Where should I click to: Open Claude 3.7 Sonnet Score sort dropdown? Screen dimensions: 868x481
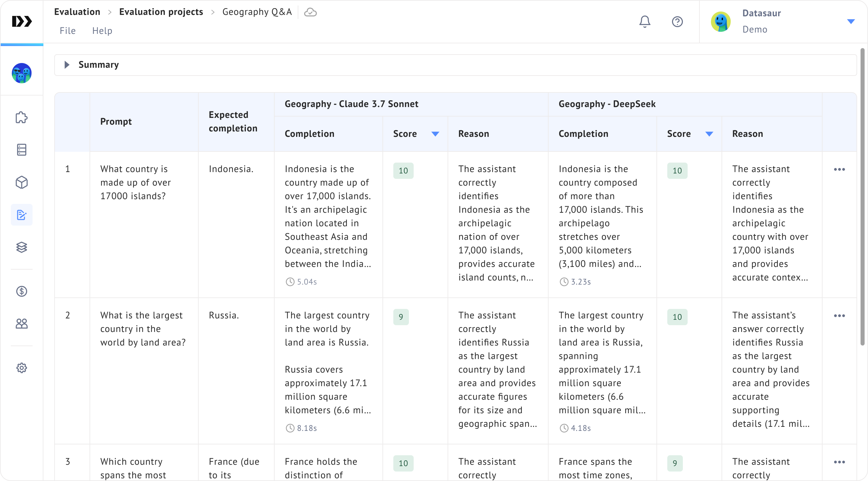[x=435, y=134]
